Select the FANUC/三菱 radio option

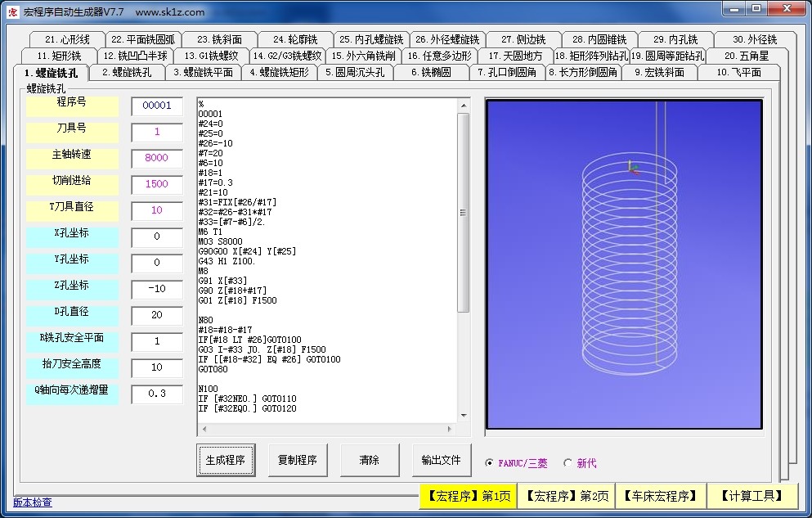pyautogui.click(x=490, y=463)
